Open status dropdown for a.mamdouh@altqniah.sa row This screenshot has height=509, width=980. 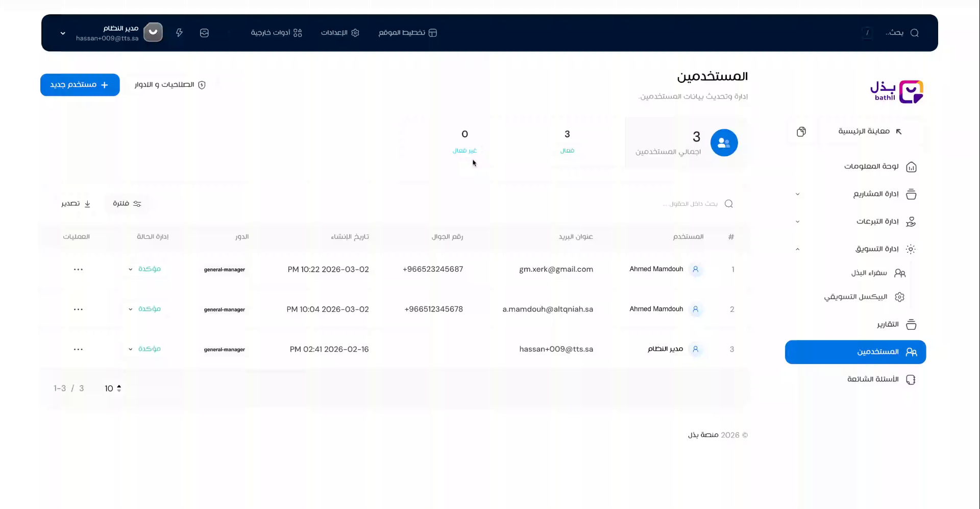(x=144, y=309)
